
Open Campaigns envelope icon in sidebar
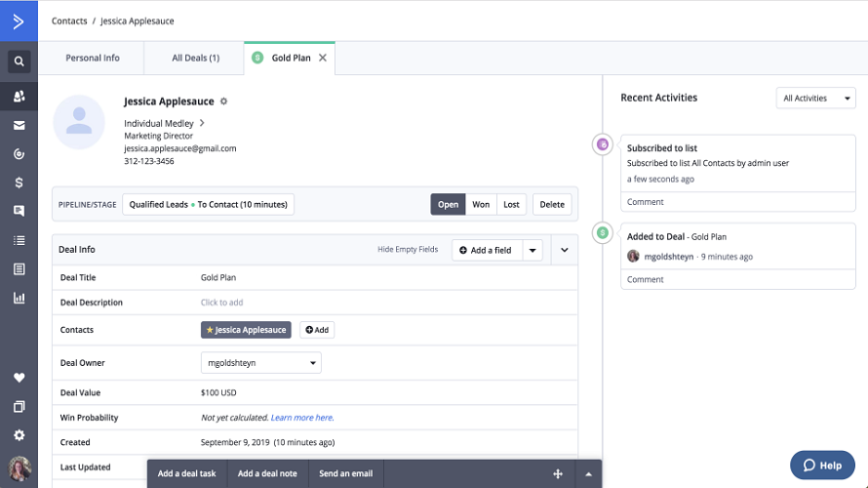coord(19,126)
